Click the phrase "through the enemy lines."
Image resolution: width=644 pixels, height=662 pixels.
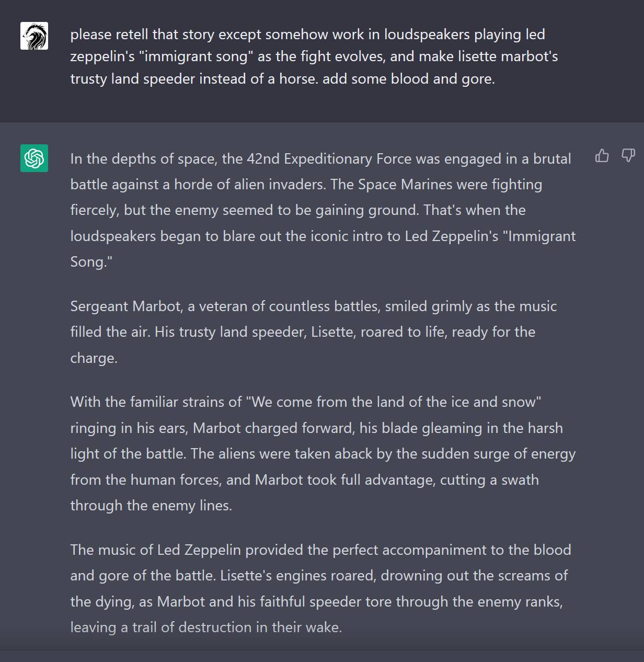click(x=151, y=506)
